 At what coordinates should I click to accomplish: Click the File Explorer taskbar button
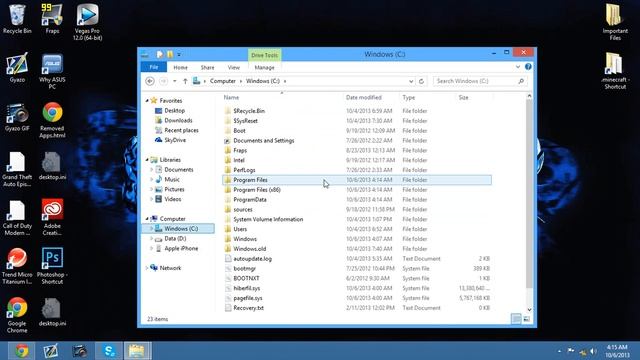point(137,351)
